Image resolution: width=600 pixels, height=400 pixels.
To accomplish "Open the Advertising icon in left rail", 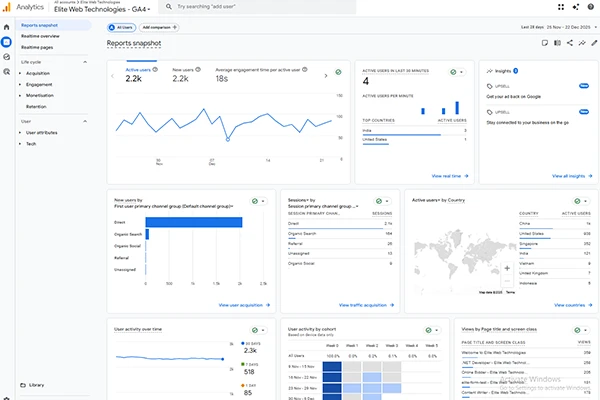I will [7, 70].
